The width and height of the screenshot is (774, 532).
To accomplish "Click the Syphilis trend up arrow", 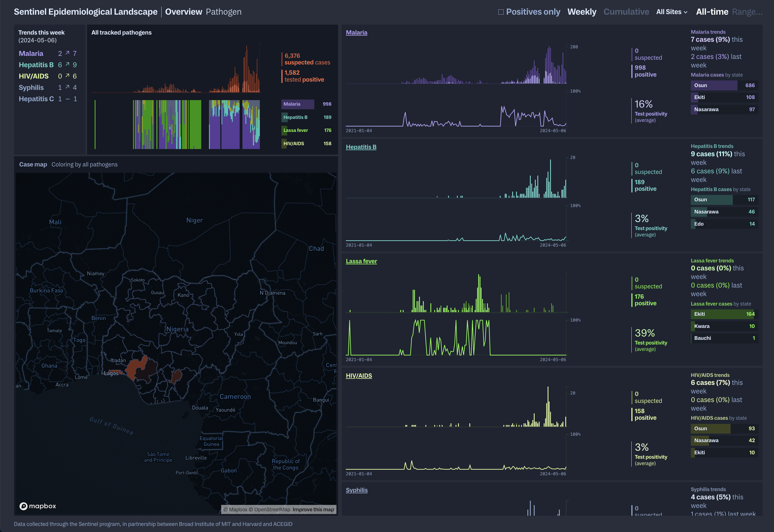I will coord(67,87).
